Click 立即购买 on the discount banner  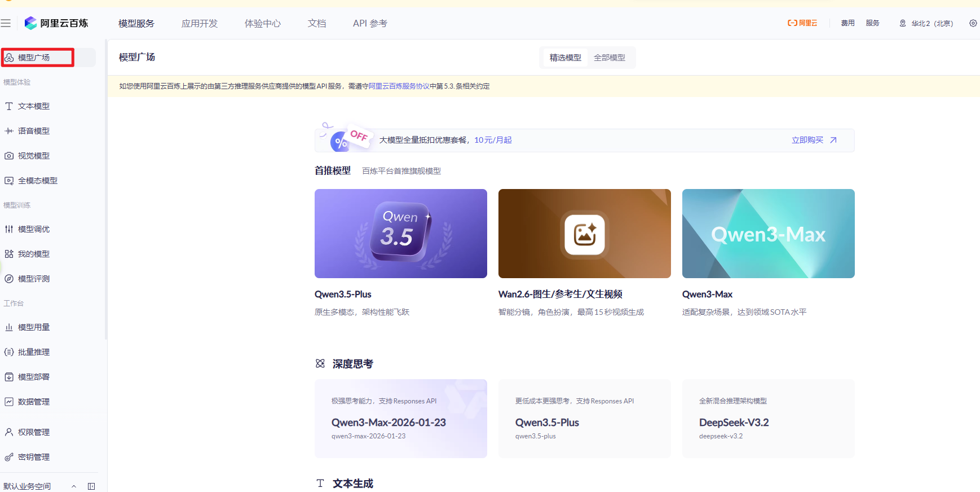(814, 140)
